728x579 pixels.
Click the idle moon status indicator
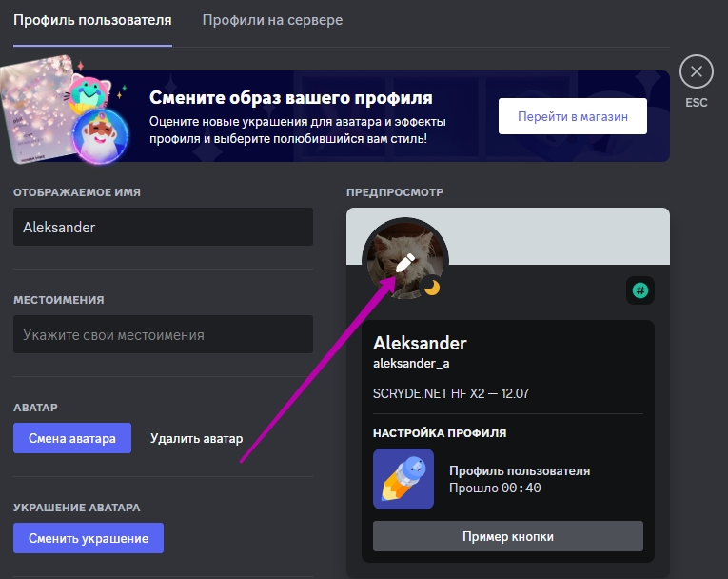tap(432, 288)
